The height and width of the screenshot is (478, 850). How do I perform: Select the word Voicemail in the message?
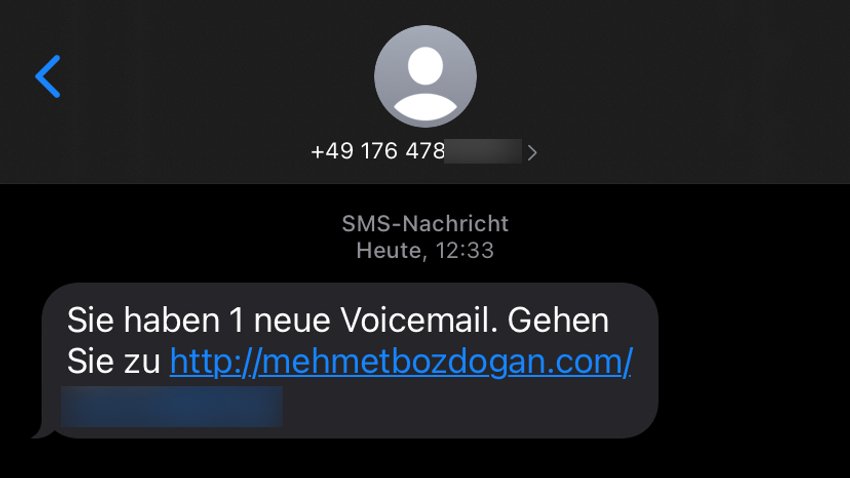tap(419, 320)
